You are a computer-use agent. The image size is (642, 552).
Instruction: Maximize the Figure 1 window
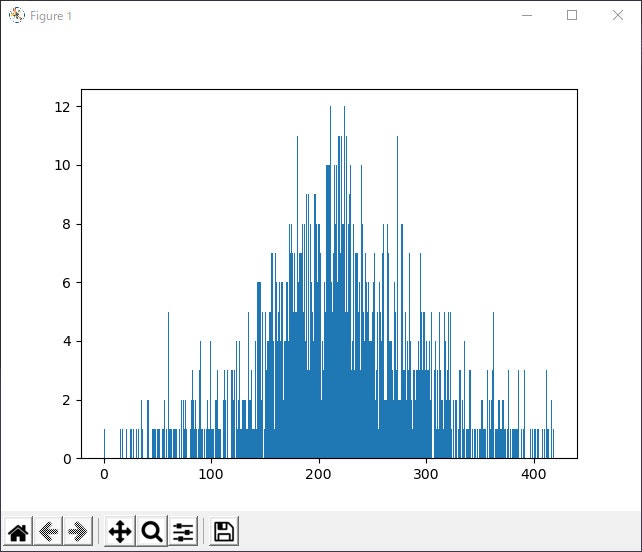[x=572, y=16]
